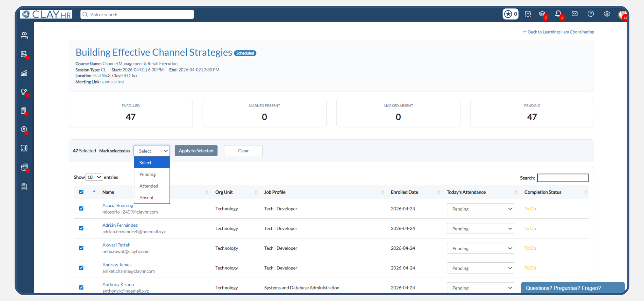Image resolution: width=644 pixels, height=301 pixels.
Task: Sort by Completion Status column header
Action: coord(555,192)
